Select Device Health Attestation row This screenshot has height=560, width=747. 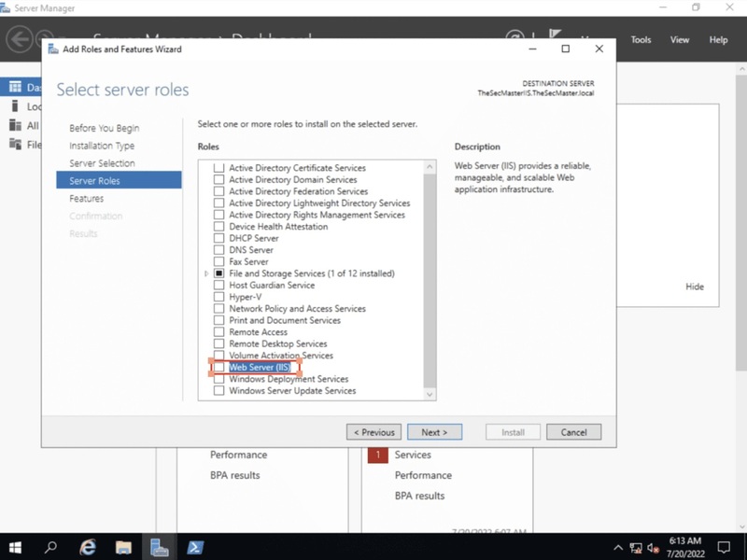278,227
